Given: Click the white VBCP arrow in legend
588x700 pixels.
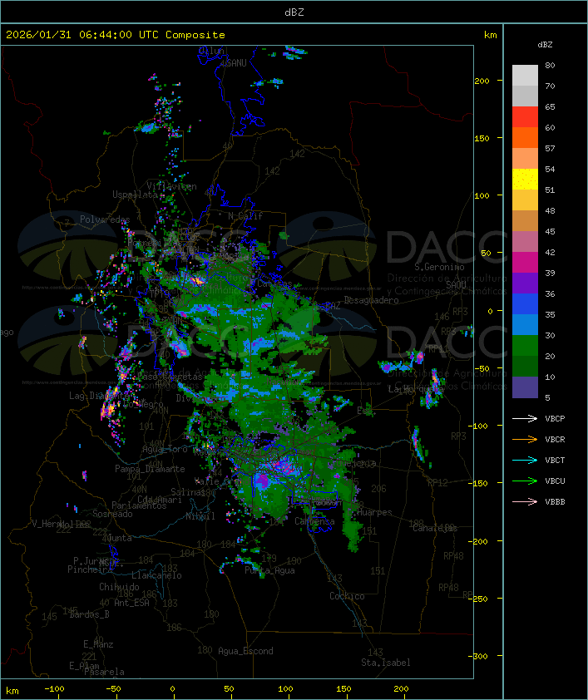Looking at the screenshot, I should pos(526,418).
